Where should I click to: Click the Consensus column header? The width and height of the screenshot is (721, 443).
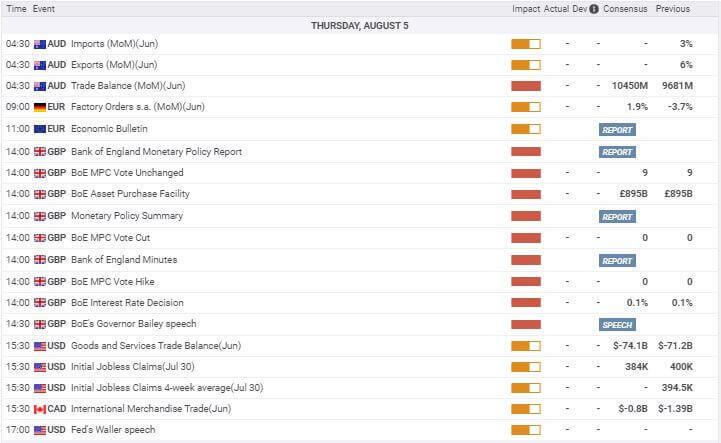click(626, 9)
